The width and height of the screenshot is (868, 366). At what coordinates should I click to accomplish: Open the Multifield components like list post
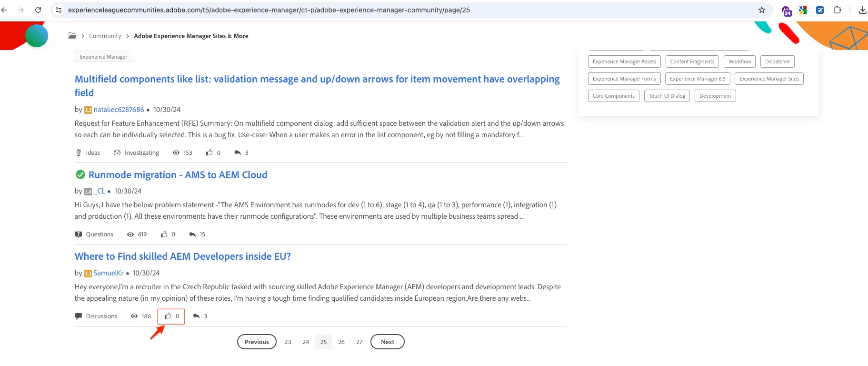[x=317, y=86]
